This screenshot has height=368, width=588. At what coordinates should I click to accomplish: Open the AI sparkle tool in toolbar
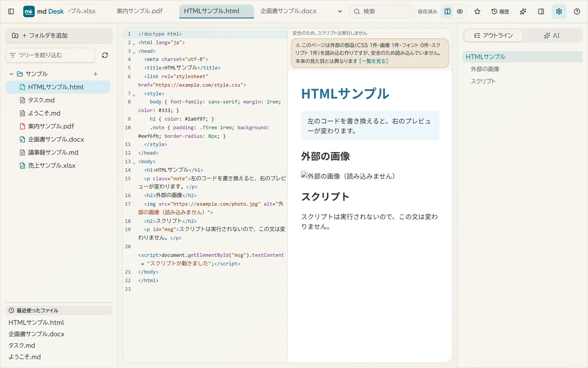(x=523, y=11)
